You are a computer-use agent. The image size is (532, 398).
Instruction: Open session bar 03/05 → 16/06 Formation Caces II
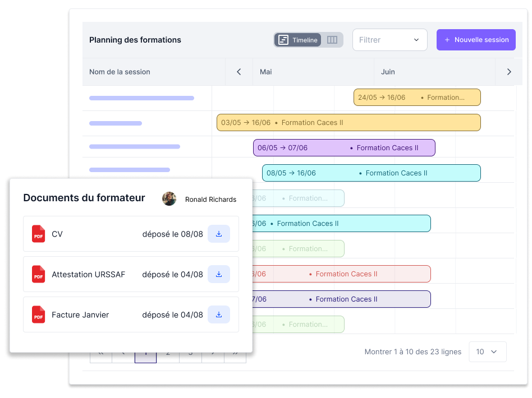coord(348,123)
